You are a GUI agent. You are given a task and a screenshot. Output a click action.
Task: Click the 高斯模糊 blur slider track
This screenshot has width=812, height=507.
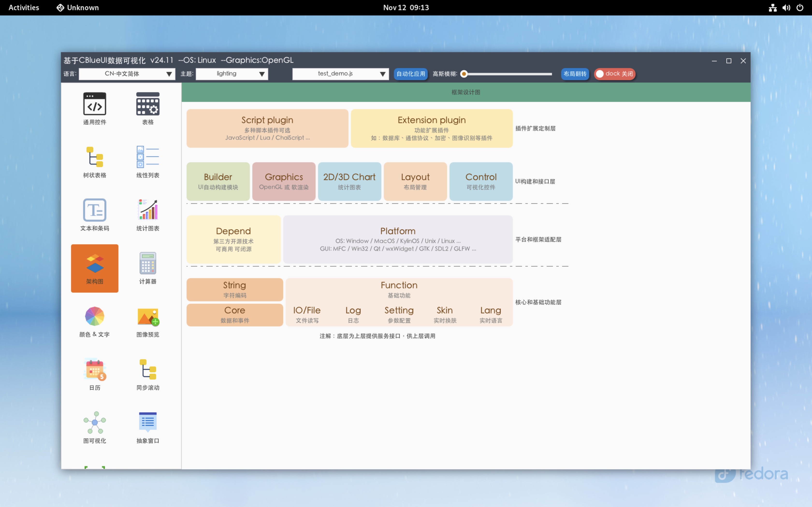coord(508,74)
